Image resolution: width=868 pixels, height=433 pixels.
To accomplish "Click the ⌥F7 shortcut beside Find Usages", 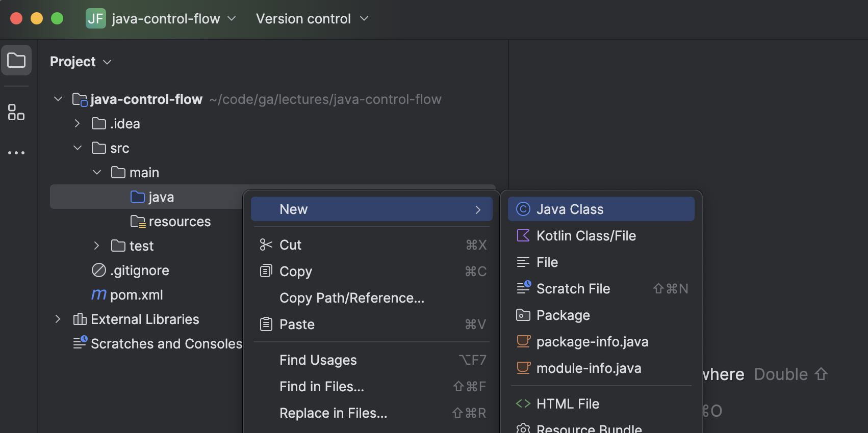I will [x=472, y=360].
